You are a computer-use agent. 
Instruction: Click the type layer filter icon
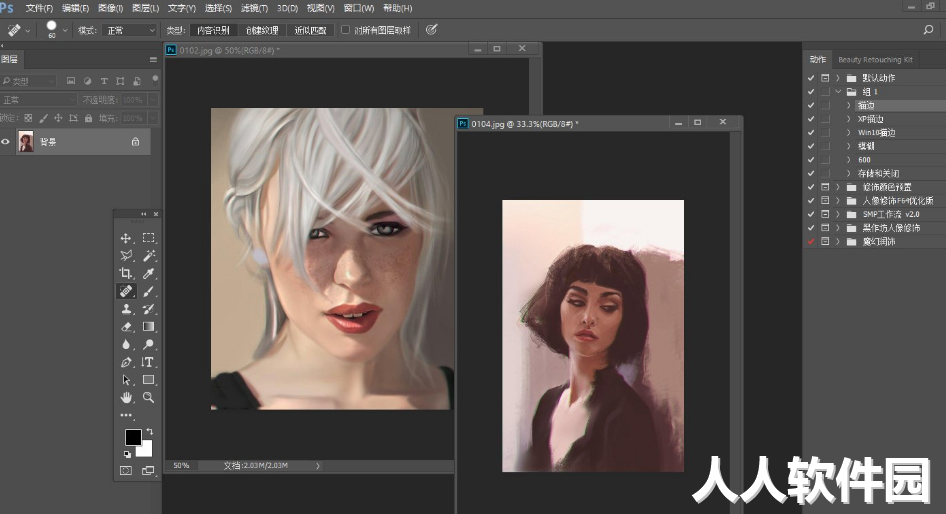tap(104, 81)
